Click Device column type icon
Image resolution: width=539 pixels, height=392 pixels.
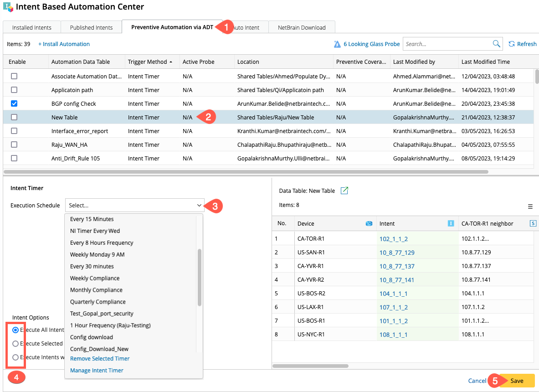pyautogui.click(x=369, y=223)
